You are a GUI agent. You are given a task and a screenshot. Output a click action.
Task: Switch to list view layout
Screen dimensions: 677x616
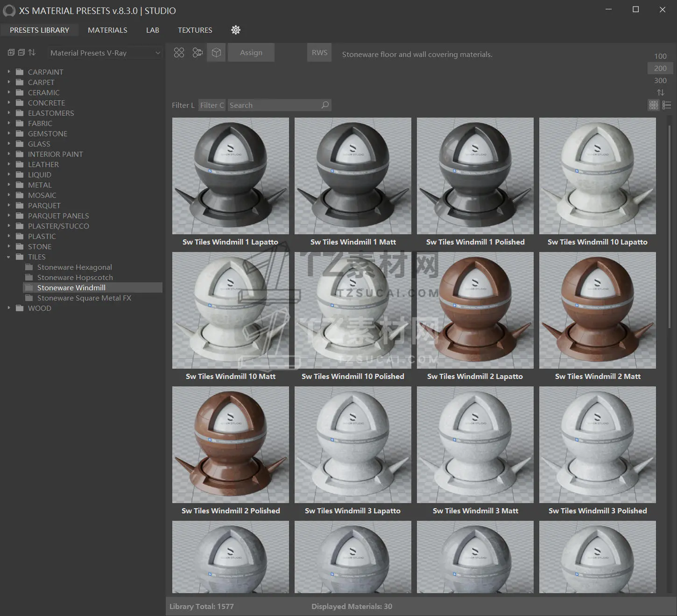tap(667, 105)
